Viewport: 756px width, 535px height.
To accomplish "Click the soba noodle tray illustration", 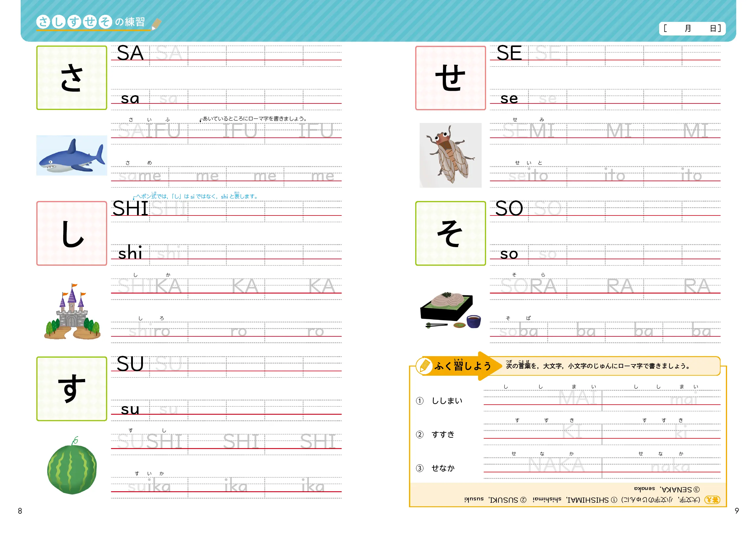I will 450,310.
